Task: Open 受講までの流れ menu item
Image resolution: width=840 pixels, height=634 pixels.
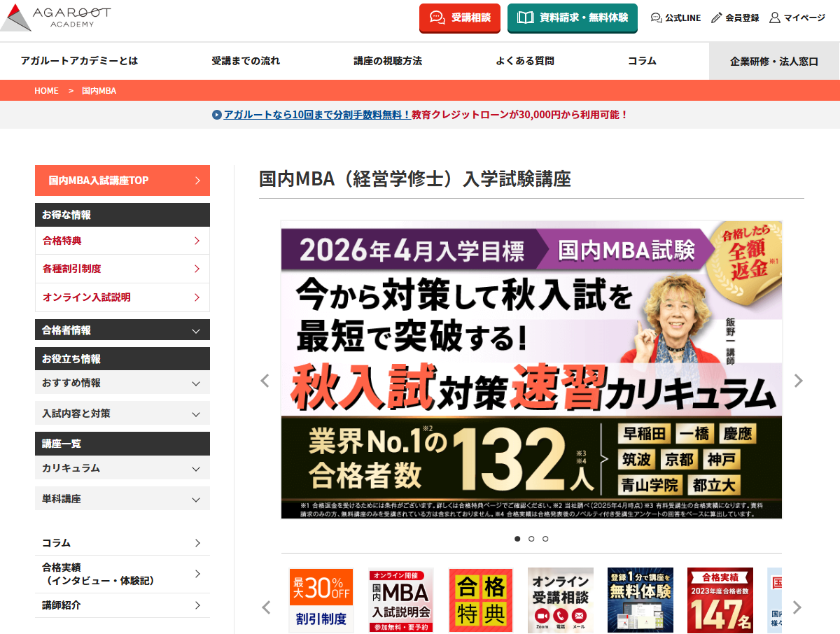Action: point(246,61)
